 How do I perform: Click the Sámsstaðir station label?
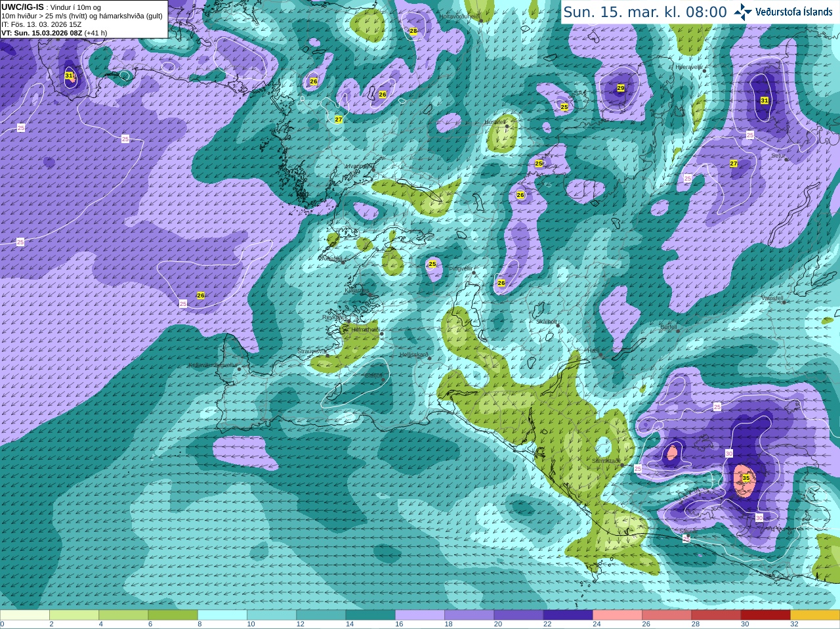(x=606, y=461)
